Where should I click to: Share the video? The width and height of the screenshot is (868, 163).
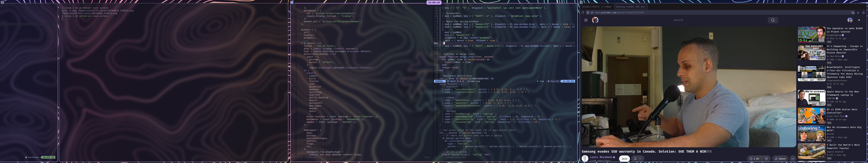[x=780, y=159]
